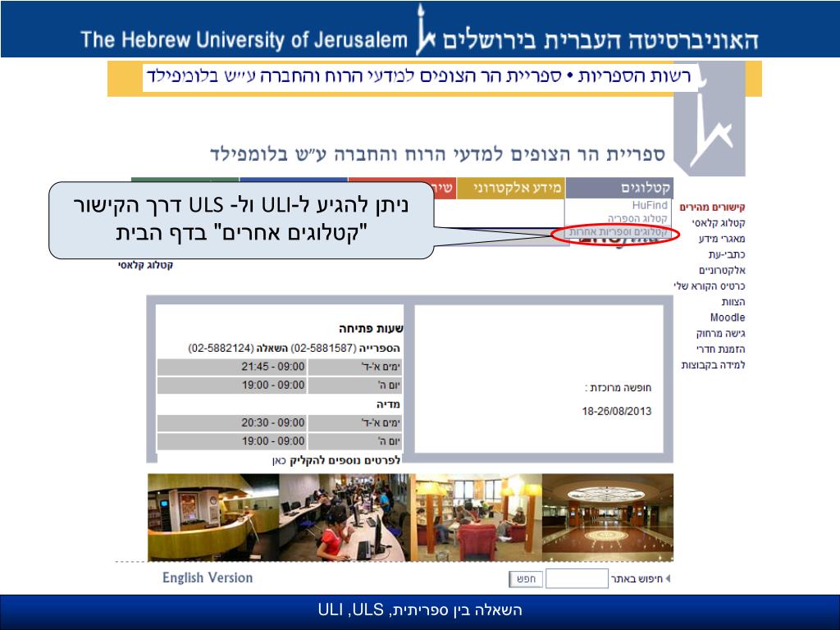The height and width of the screenshot is (630, 840).
Task: Click the computer workstations photo
Action: (345, 518)
